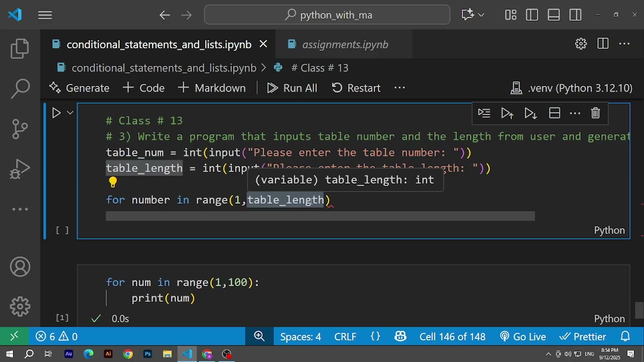Click the vertical notebook scrollbar thumb
This screenshot has height=362, width=644.
[x=639, y=310]
